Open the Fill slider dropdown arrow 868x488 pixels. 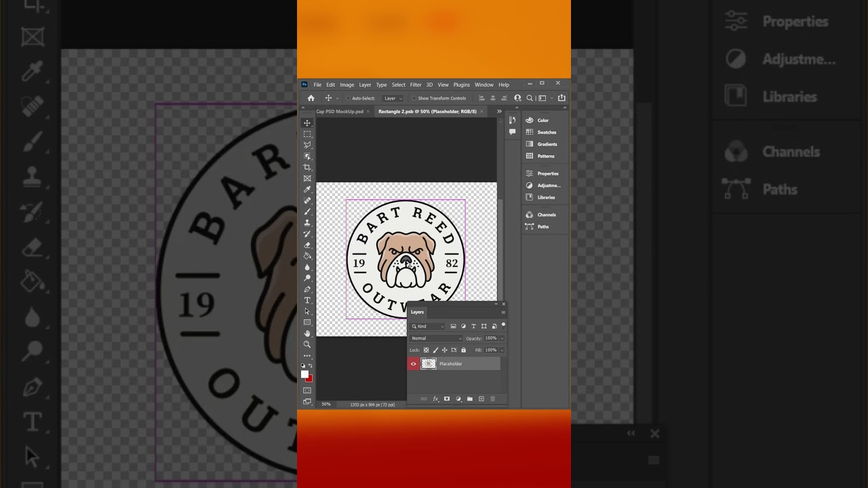tap(502, 350)
